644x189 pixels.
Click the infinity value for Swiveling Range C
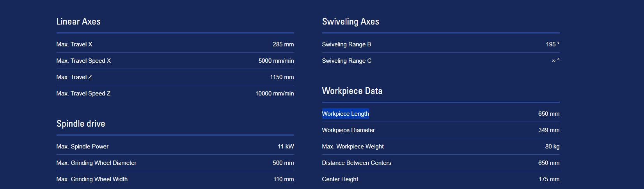[555, 61]
